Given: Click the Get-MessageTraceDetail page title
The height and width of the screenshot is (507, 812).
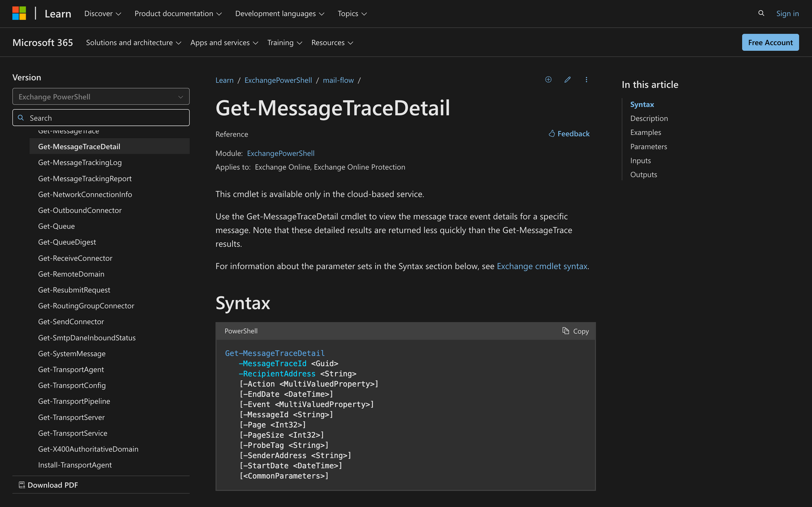Looking at the screenshot, I should click(x=333, y=108).
